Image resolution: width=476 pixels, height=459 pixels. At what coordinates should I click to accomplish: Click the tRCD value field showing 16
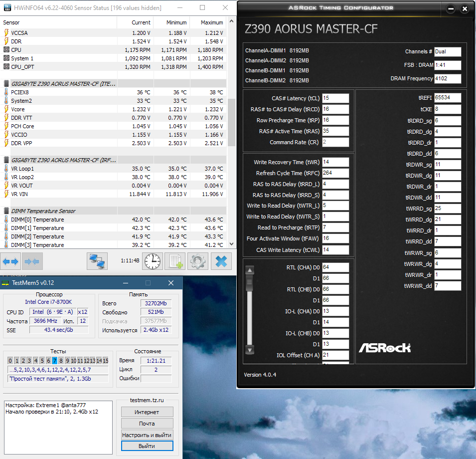[335, 109]
